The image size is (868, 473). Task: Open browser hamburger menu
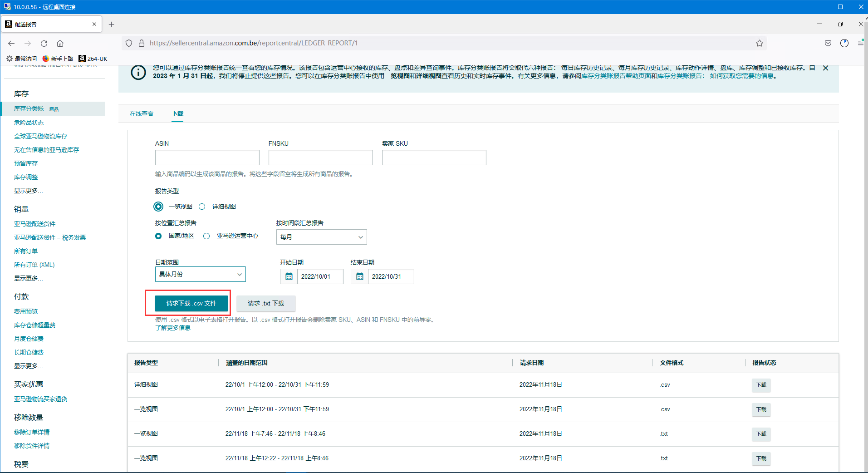[860, 43]
